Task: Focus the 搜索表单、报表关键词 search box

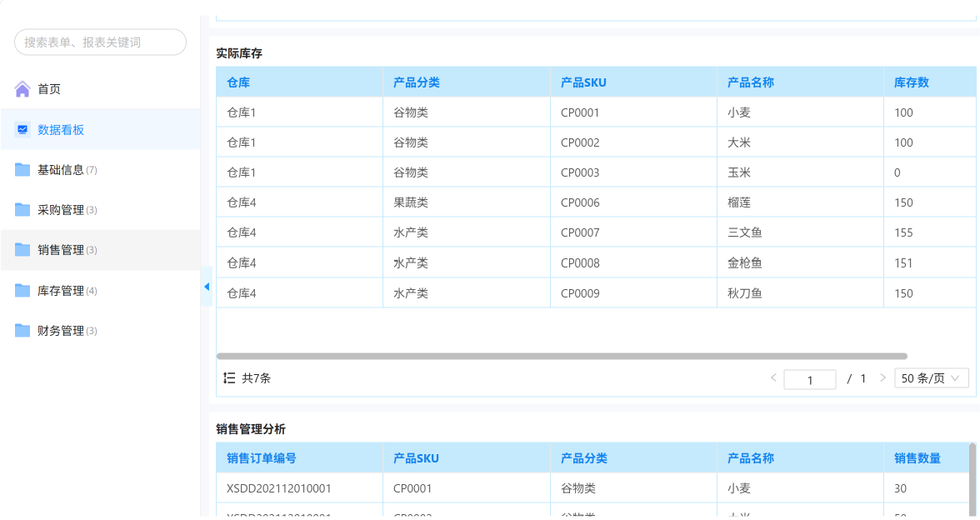Action: [x=100, y=42]
